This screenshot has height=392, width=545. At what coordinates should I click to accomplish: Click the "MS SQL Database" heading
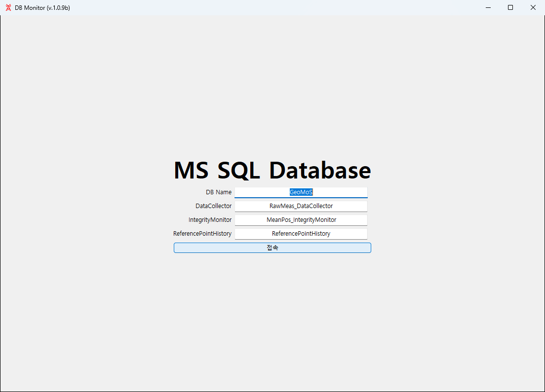(272, 170)
